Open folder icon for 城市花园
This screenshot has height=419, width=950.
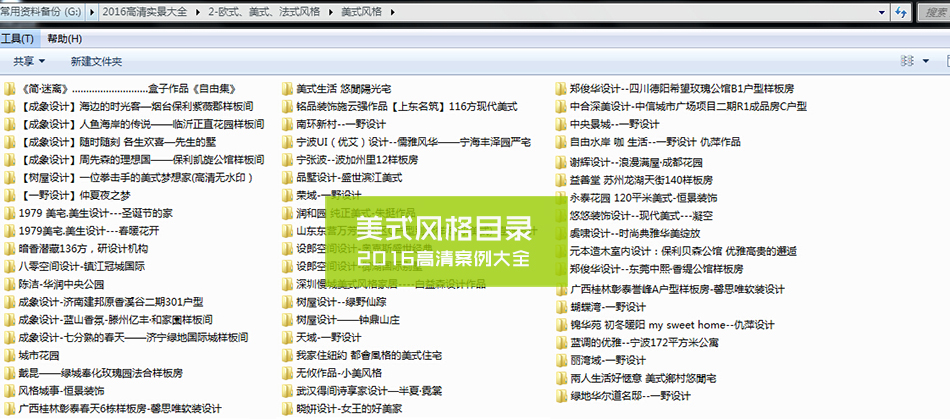pos(9,355)
